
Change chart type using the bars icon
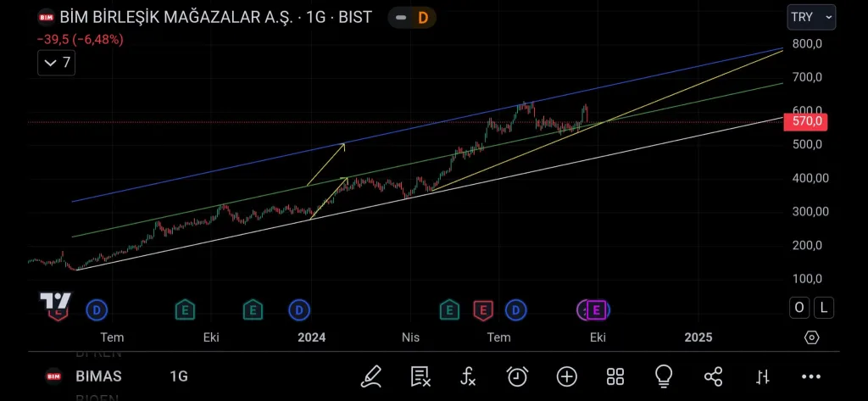pos(762,377)
